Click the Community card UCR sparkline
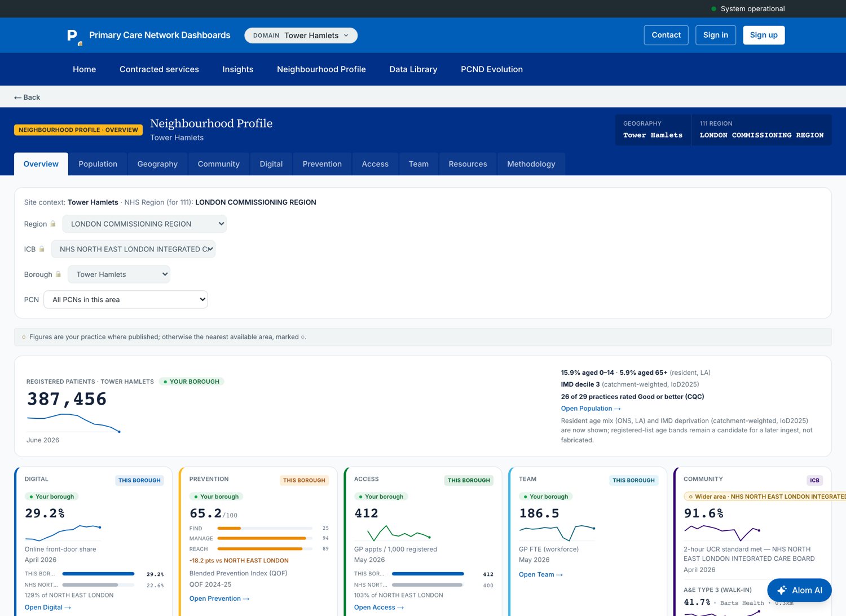The height and width of the screenshot is (616, 846). (x=722, y=533)
